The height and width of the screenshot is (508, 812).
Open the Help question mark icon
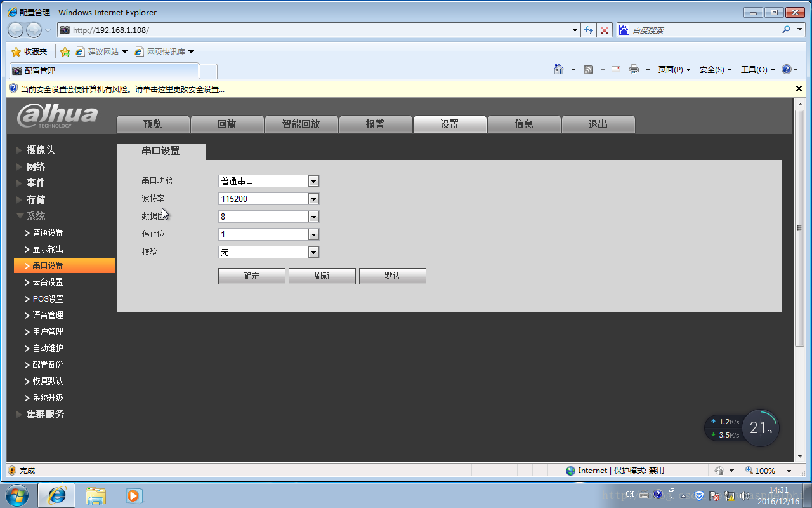pos(787,70)
